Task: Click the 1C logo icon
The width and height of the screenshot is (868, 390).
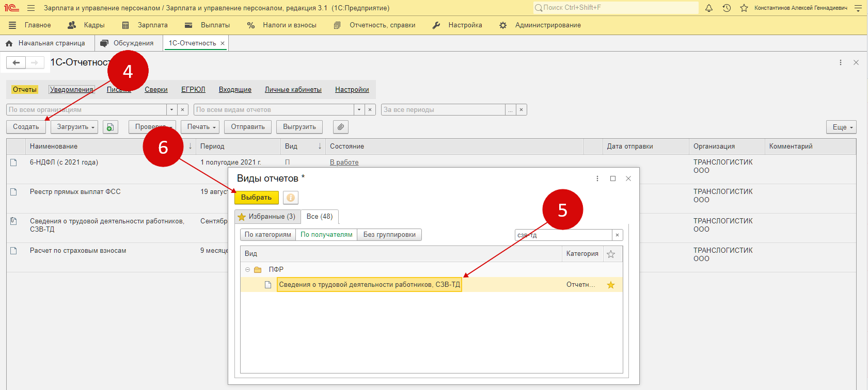Action: pyautogui.click(x=11, y=8)
